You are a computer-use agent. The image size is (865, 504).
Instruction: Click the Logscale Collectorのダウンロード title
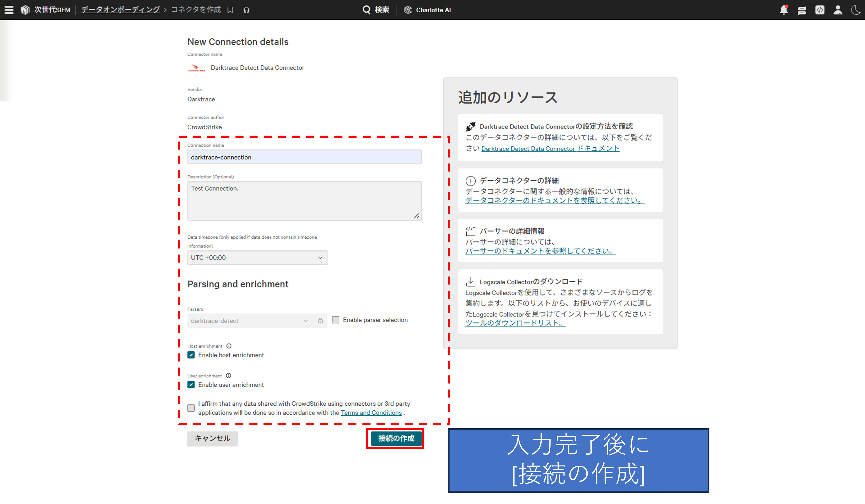click(531, 282)
